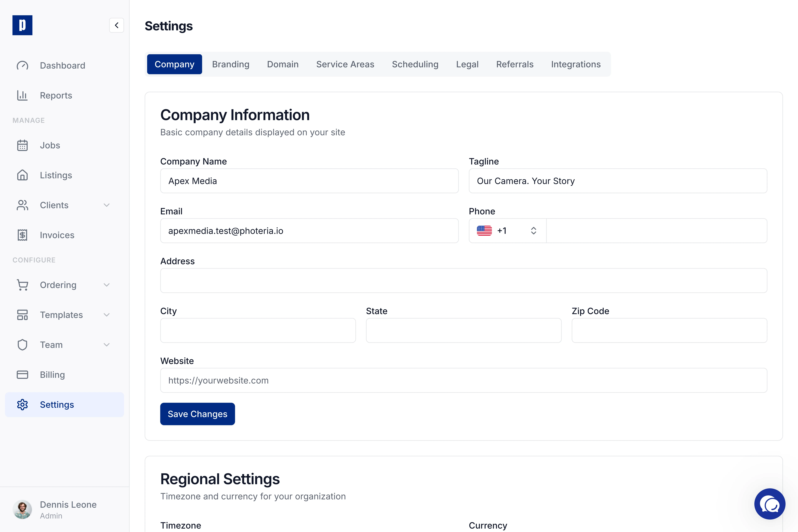Image resolution: width=798 pixels, height=532 pixels.
Task: Click the Ordering cart icon
Action: (22, 285)
